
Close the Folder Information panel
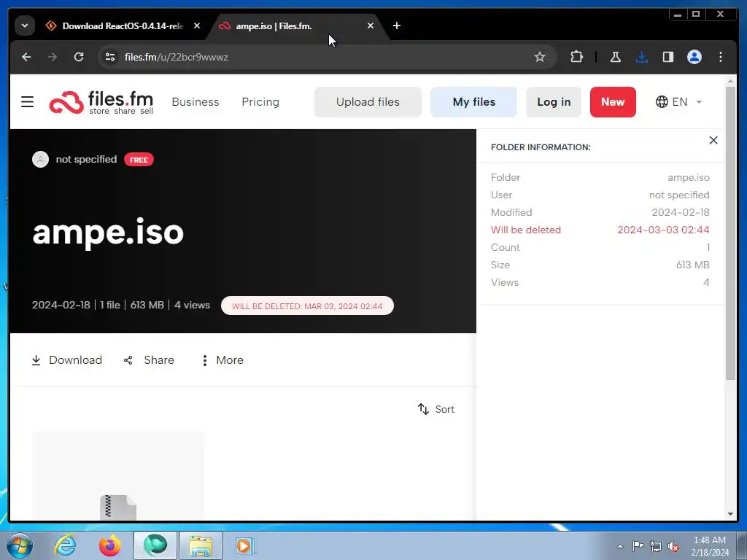[x=713, y=140]
